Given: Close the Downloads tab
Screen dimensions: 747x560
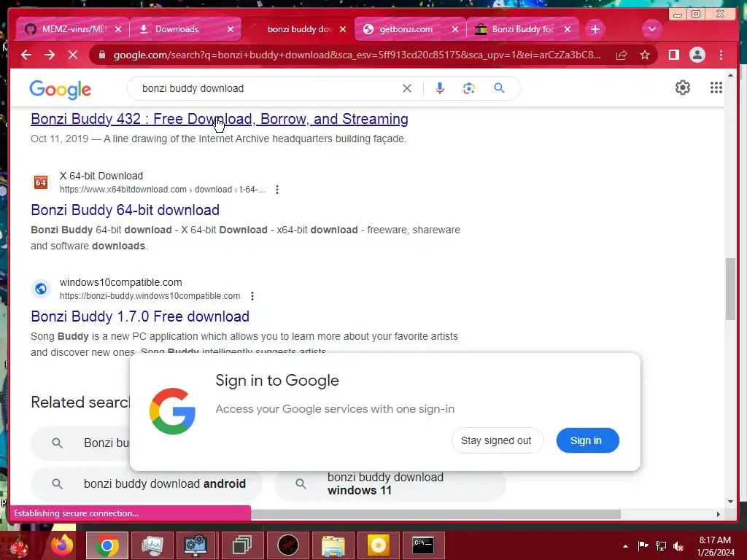Looking at the screenshot, I should click(x=231, y=29).
